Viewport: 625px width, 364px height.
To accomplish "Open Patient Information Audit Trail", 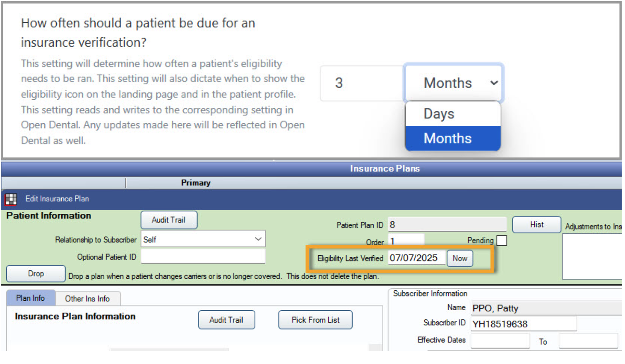I will point(169,220).
